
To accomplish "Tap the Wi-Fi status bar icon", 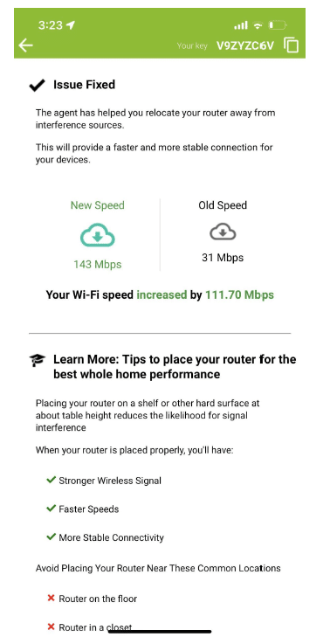I will [258, 25].
